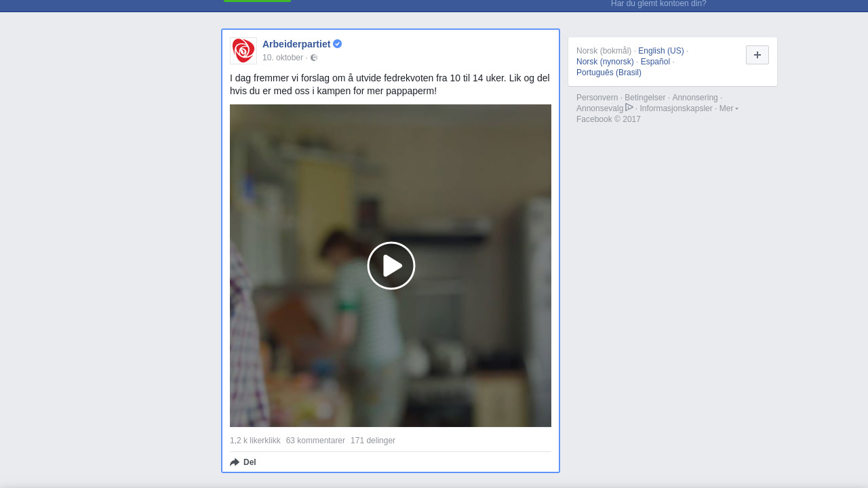
Task: Open the Personvern footer link
Action: 597,98
